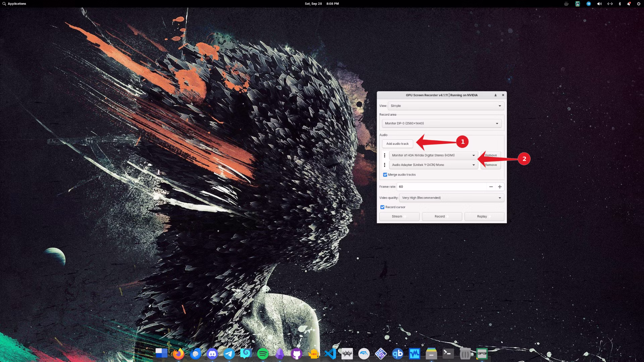Open Spotify from the dock
The width and height of the screenshot is (644, 362).
[x=263, y=354]
